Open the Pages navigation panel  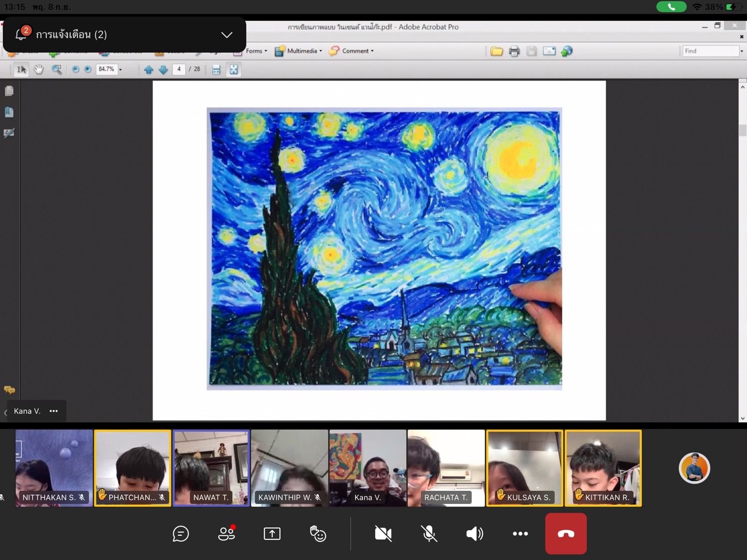[9, 91]
